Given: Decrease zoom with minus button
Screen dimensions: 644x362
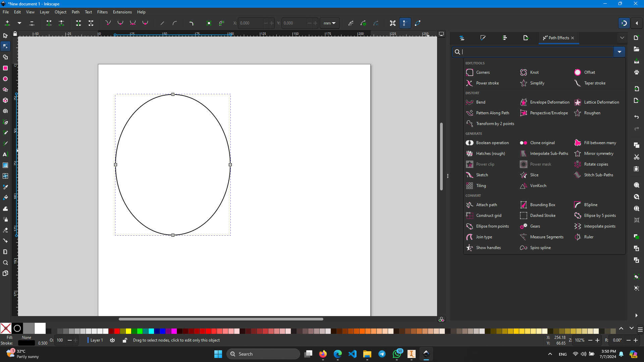Looking at the screenshot, I should [x=590, y=340].
